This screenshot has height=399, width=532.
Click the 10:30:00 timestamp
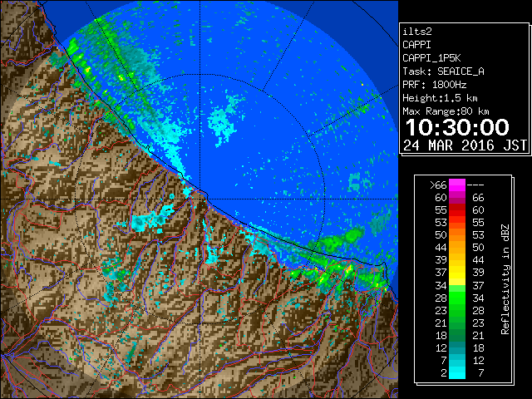coord(457,127)
